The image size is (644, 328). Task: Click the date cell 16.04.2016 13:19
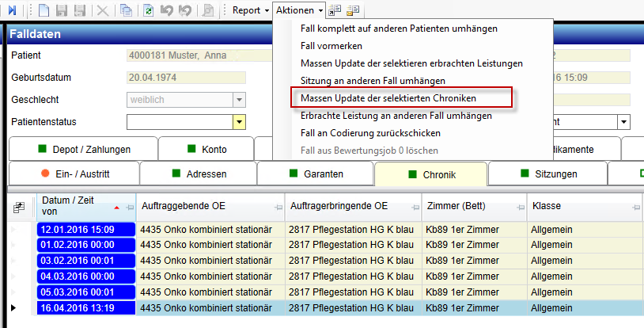pos(86,308)
